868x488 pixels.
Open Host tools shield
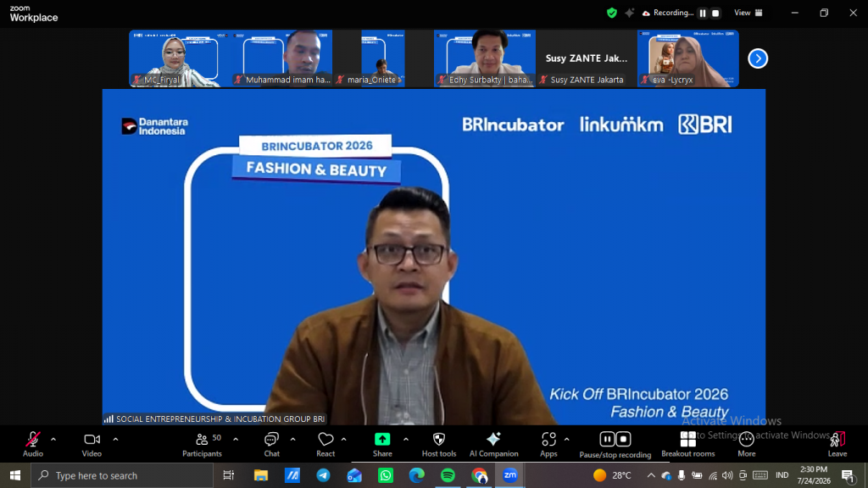[x=439, y=444]
